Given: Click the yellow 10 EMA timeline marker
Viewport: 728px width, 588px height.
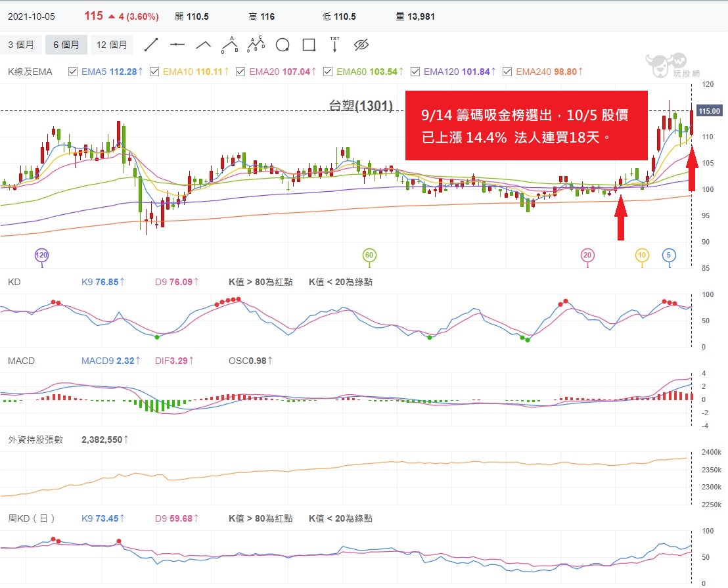Looking at the screenshot, I should click(642, 256).
